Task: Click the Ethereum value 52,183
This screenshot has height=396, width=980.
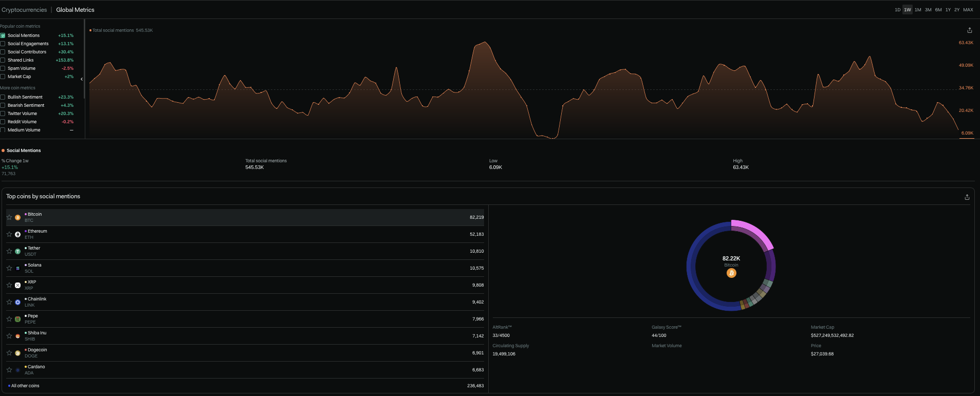Action: [476, 234]
